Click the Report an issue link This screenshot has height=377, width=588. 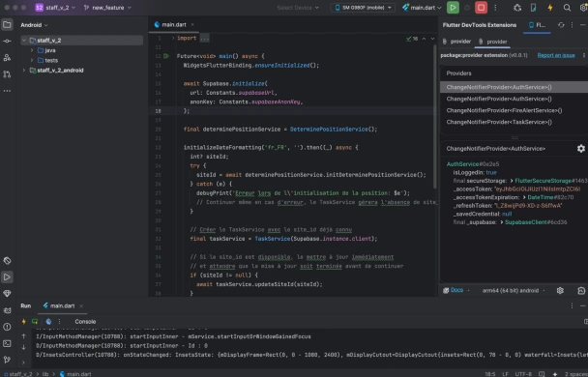click(x=556, y=55)
